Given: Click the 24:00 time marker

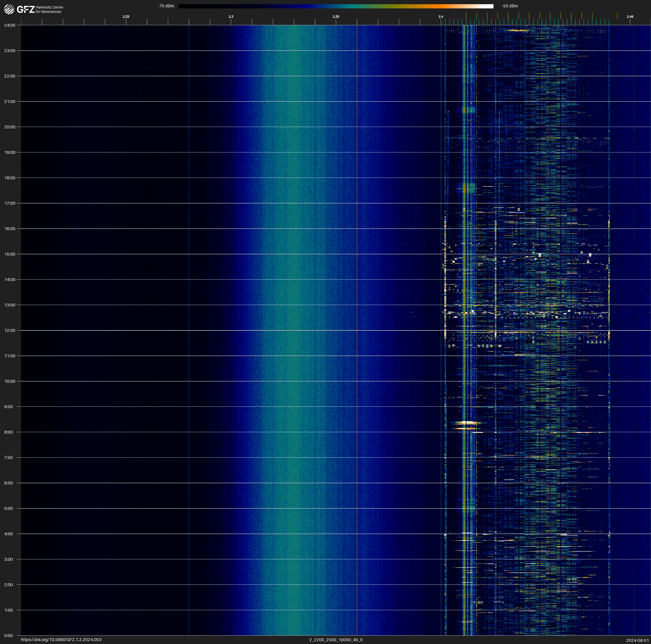Looking at the screenshot, I should 9,25.
